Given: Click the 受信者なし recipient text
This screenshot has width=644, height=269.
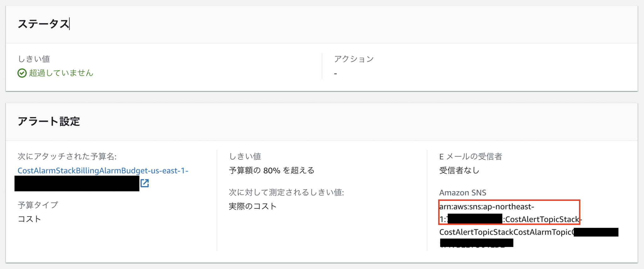Looking at the screenshot, I should 458,170.
